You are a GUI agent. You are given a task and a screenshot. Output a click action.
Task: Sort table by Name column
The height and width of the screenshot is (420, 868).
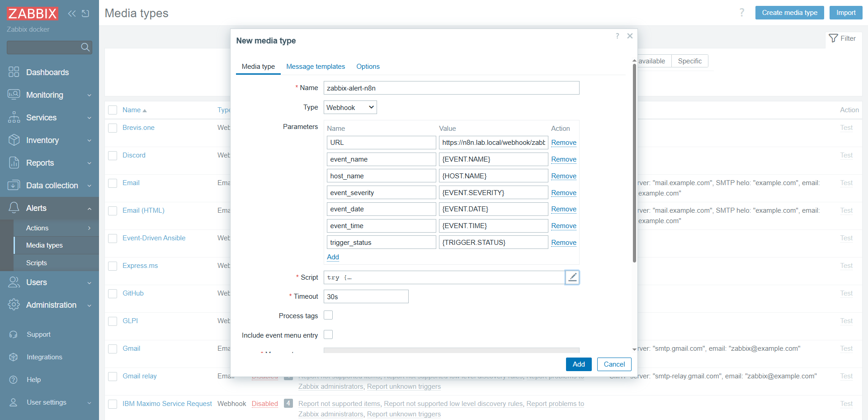[x=134, y=110]
